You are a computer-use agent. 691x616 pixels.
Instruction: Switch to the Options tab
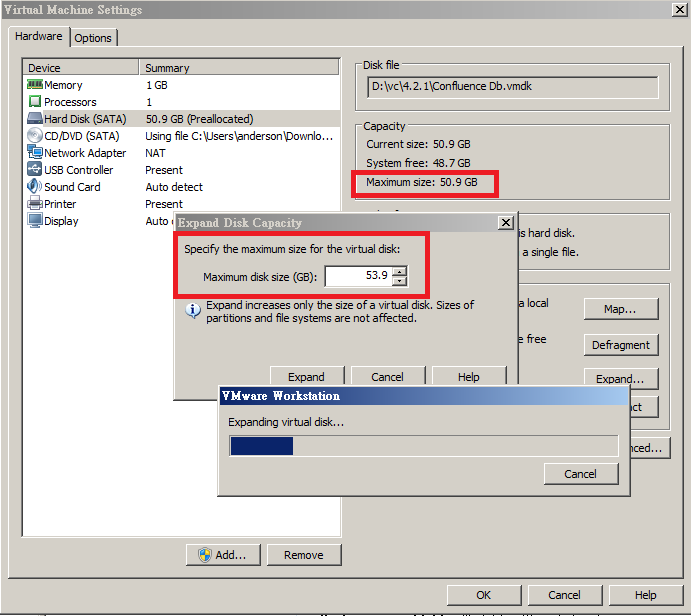93,38
